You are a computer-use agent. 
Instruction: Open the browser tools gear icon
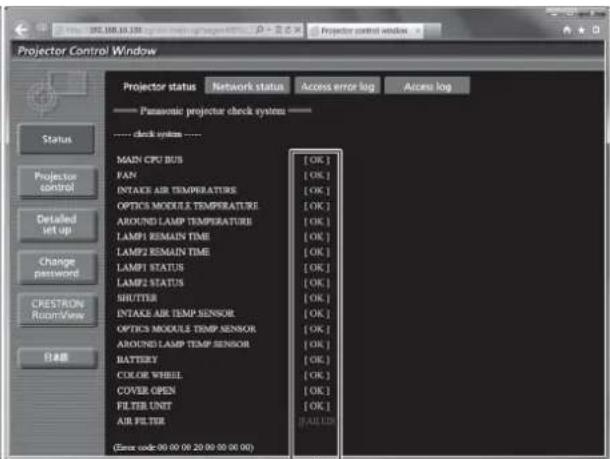click(x=596, y=30)
